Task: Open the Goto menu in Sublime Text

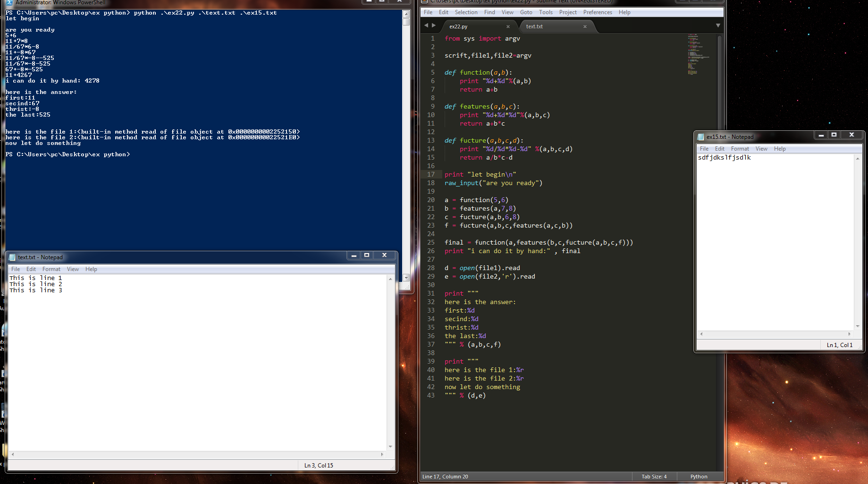Action: (x=526, y=12)
